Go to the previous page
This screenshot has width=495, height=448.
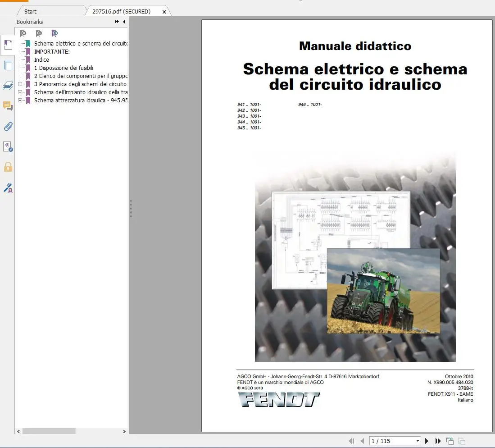363,441
